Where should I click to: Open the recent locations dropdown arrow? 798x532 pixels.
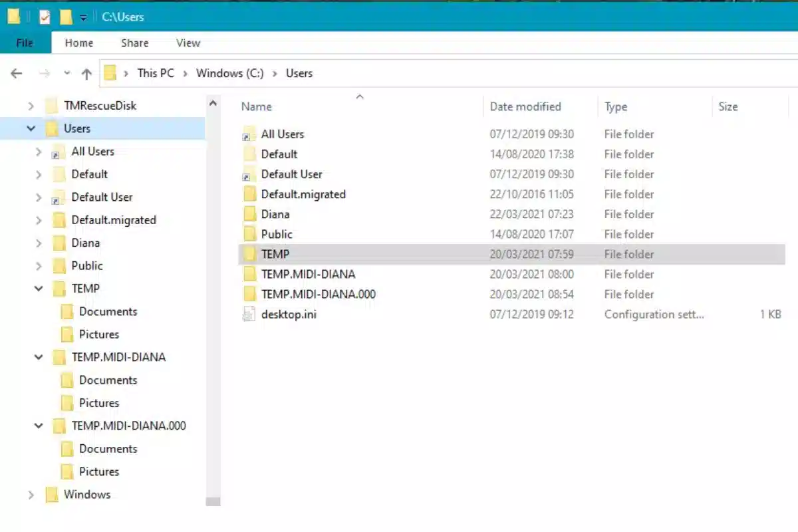point(67,73)
